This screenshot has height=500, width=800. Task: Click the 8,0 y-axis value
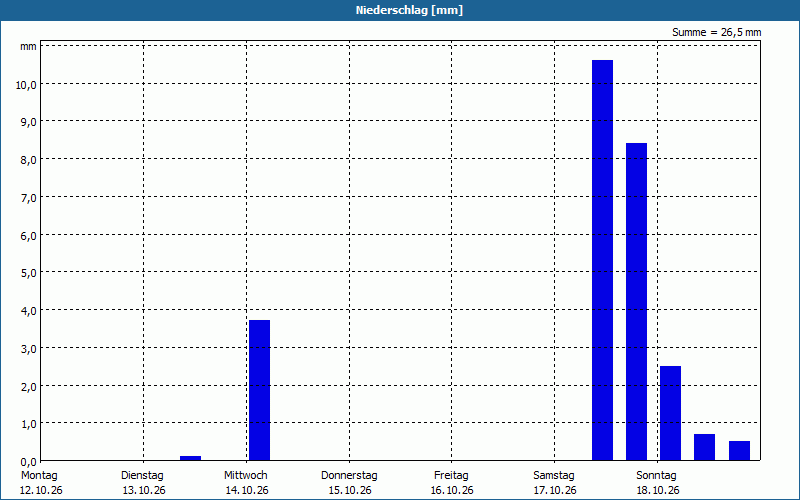tap(28, 160)
